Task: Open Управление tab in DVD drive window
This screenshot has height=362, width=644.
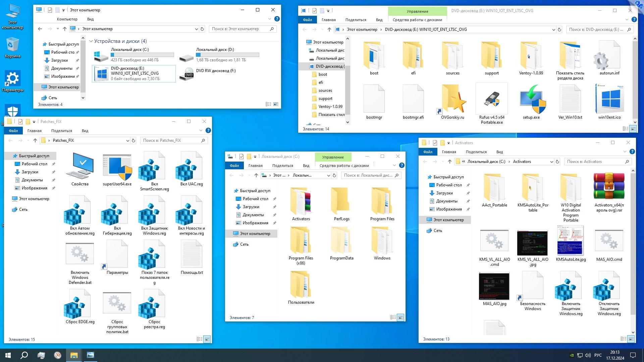Action: 417,11
